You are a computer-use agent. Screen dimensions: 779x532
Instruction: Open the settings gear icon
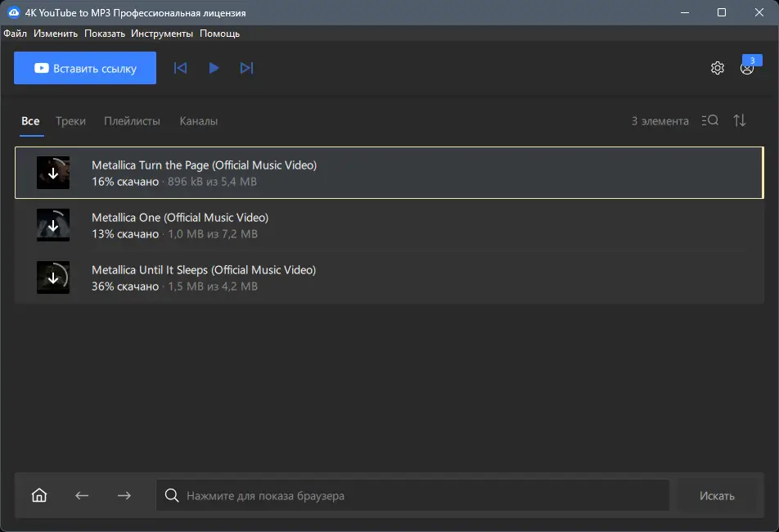718,68
